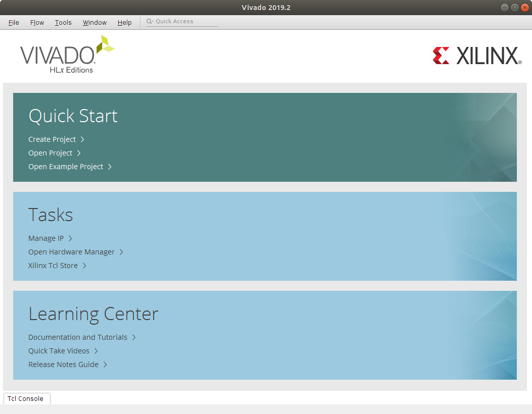Open Manage IP under Tasks
This screenshot has width=532, height=414.
tap(46, 238)
